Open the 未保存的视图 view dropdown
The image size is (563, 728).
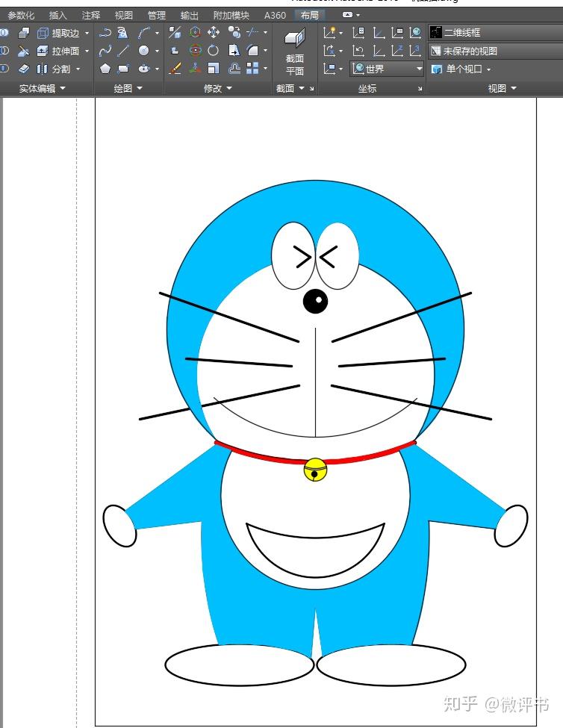coord(496,51)
